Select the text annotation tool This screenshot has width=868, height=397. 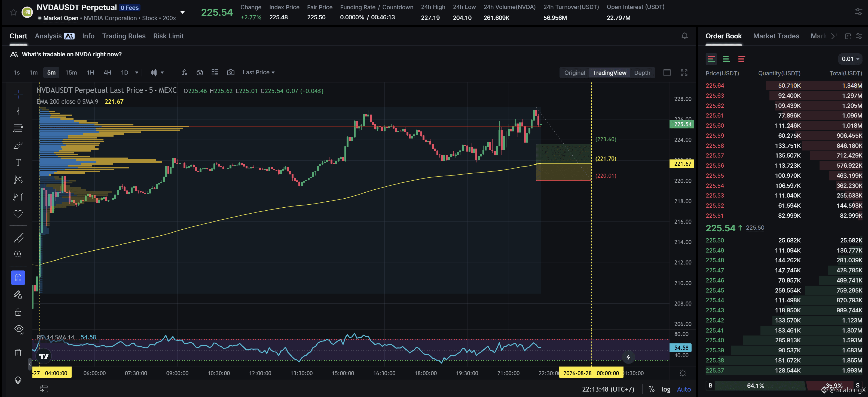[x=18, y=162]
